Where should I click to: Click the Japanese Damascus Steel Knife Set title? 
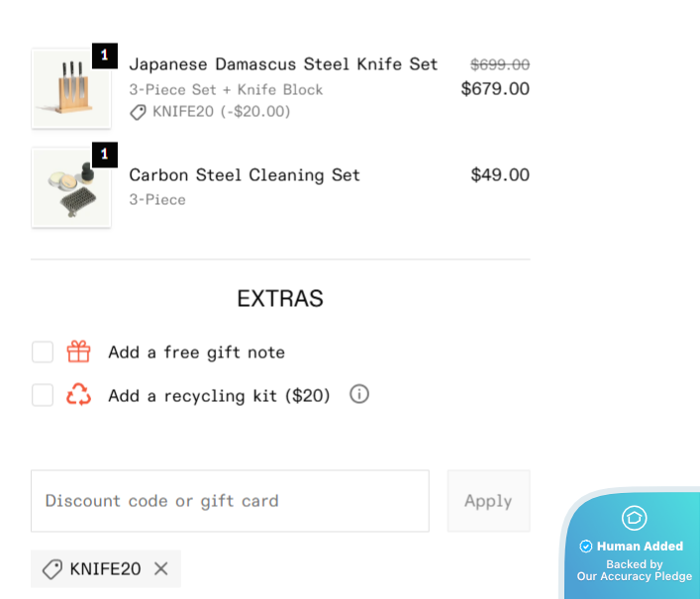tap(283, 64)
